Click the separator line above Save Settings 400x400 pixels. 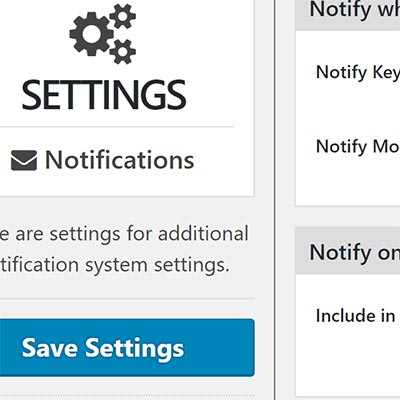coord(127,299)
